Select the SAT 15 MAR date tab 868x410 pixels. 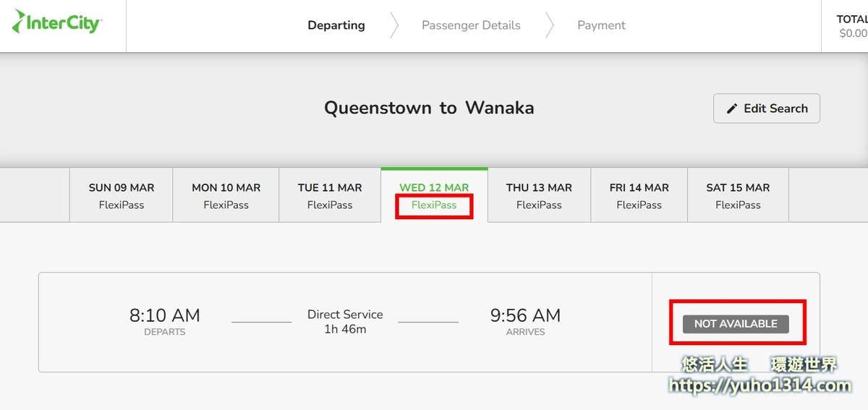pos(738,195)
